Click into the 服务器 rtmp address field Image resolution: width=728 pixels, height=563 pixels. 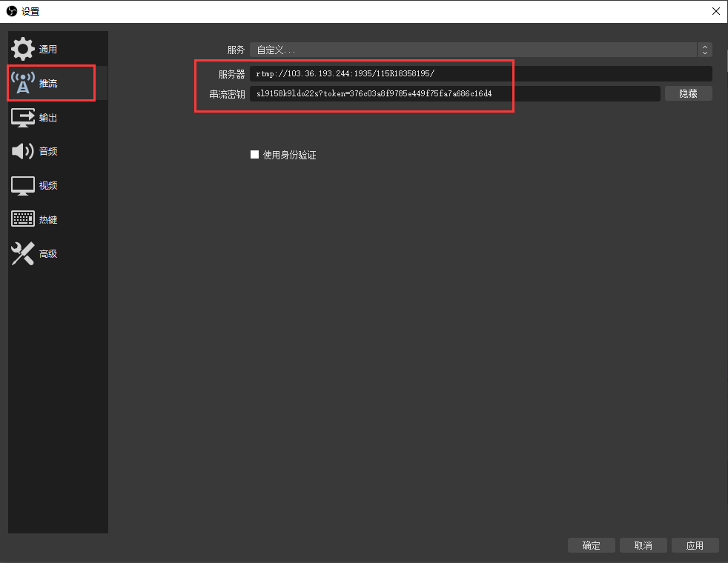coord(480,73)
